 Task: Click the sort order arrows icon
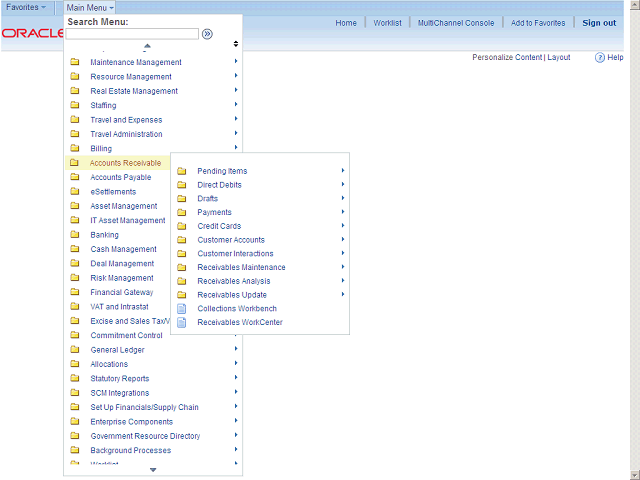coord(236,44)
